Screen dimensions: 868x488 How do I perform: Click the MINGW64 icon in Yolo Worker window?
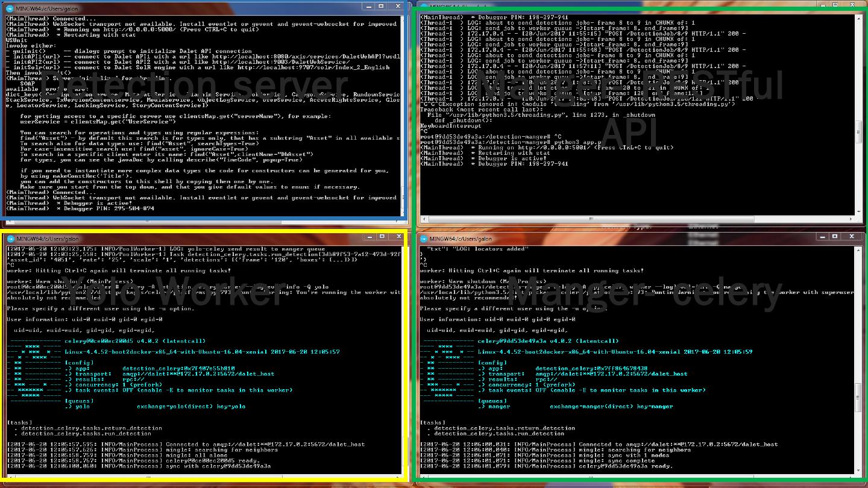10,238
